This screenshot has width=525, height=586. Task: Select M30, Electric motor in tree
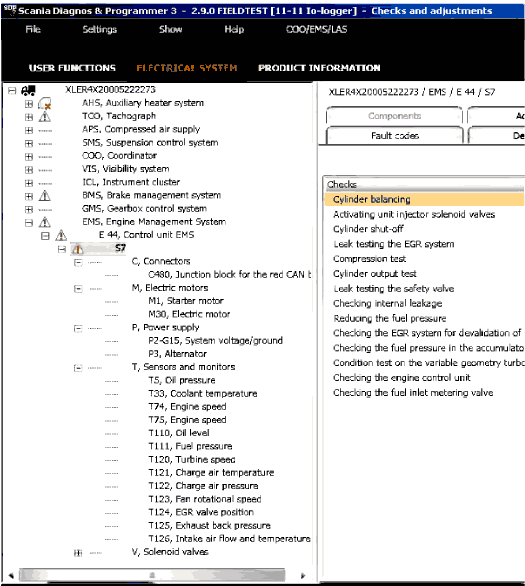coord(189,314)
